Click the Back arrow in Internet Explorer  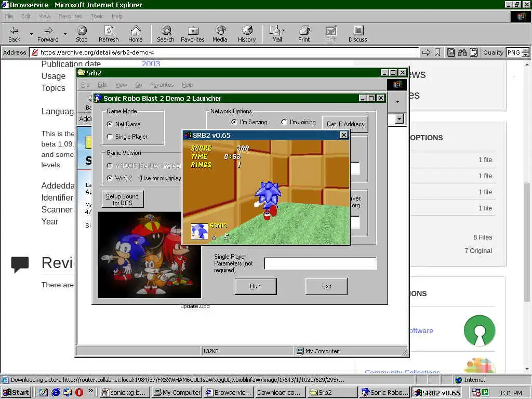point(14,34)
